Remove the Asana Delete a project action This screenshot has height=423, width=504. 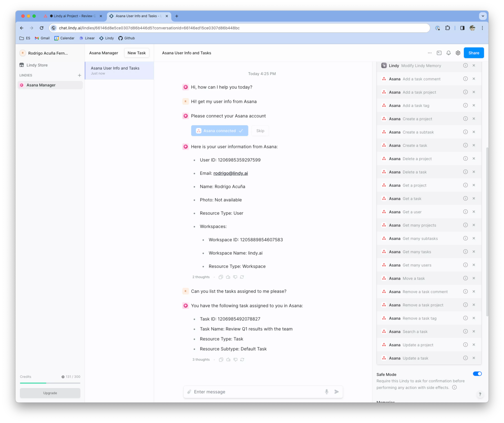474,159
